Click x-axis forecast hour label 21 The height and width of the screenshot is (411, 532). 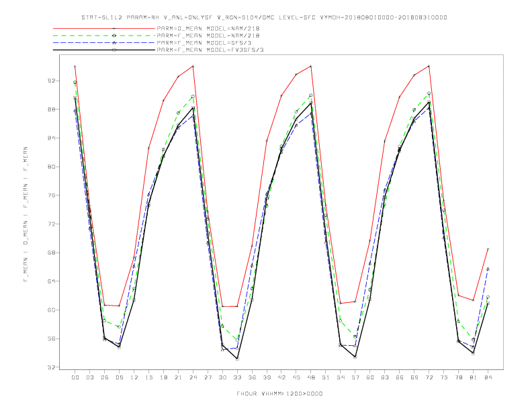tap(178, 377)
